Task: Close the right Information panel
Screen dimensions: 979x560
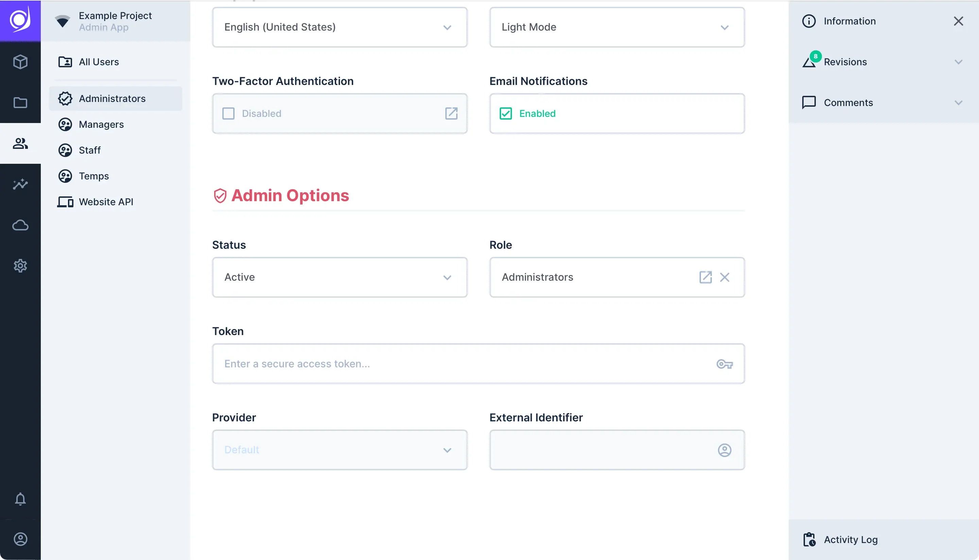Action: pyautogui.click(x=958, y=21)
